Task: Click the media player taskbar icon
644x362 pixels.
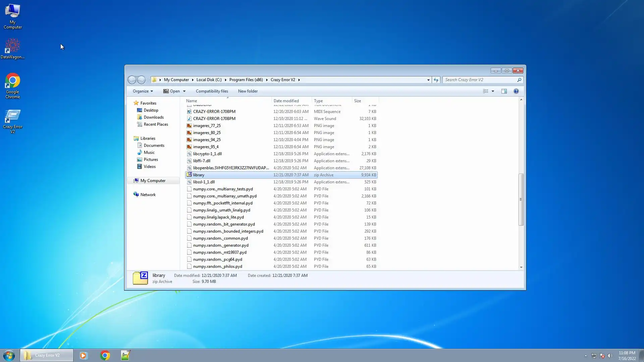Action: click(x=84, y=355)
